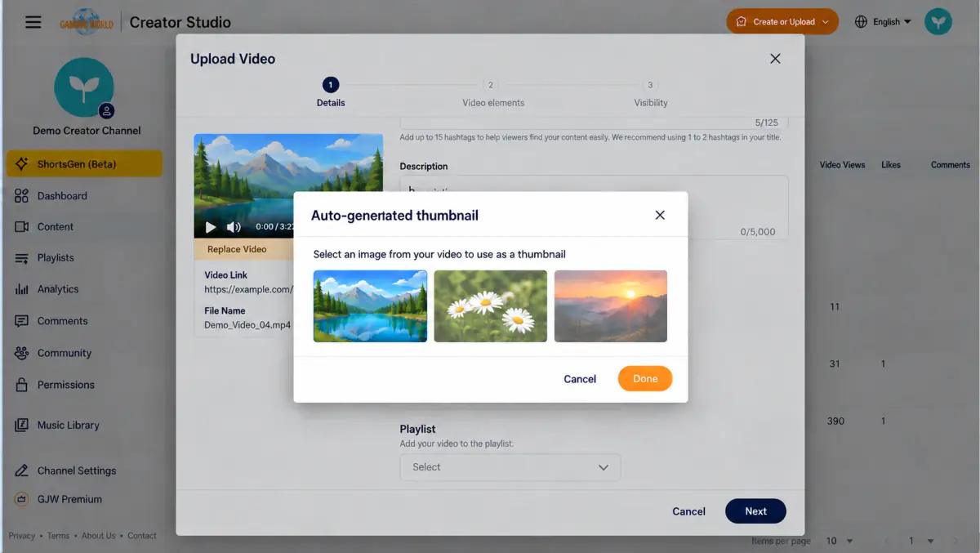Click the Comments bubble icon
This screenshot has width=980, height=553.
point(22,321)
